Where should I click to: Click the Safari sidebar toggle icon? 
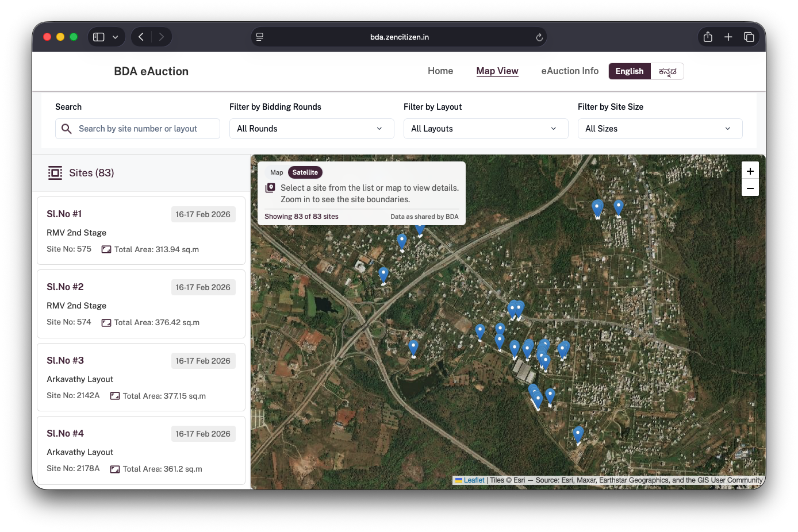click(99, 37)
